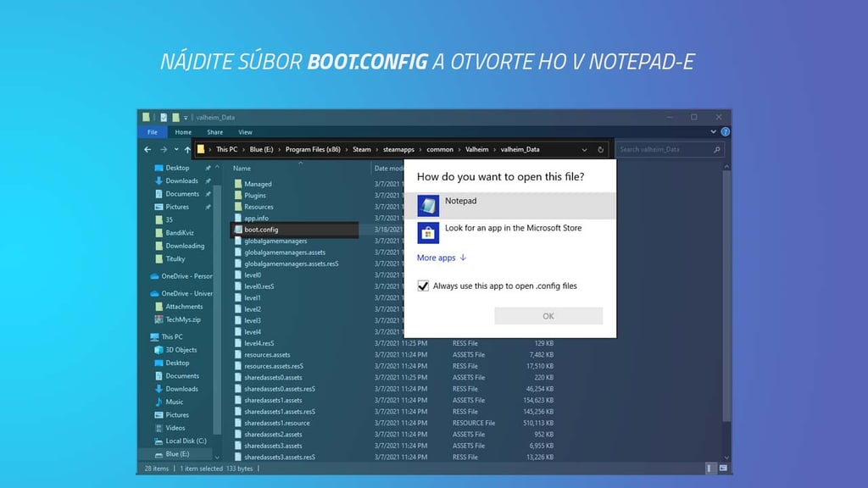The image size is (868, 488).
Task: Select Blue (E:) drive in sidebar
Action: (177, 454)
